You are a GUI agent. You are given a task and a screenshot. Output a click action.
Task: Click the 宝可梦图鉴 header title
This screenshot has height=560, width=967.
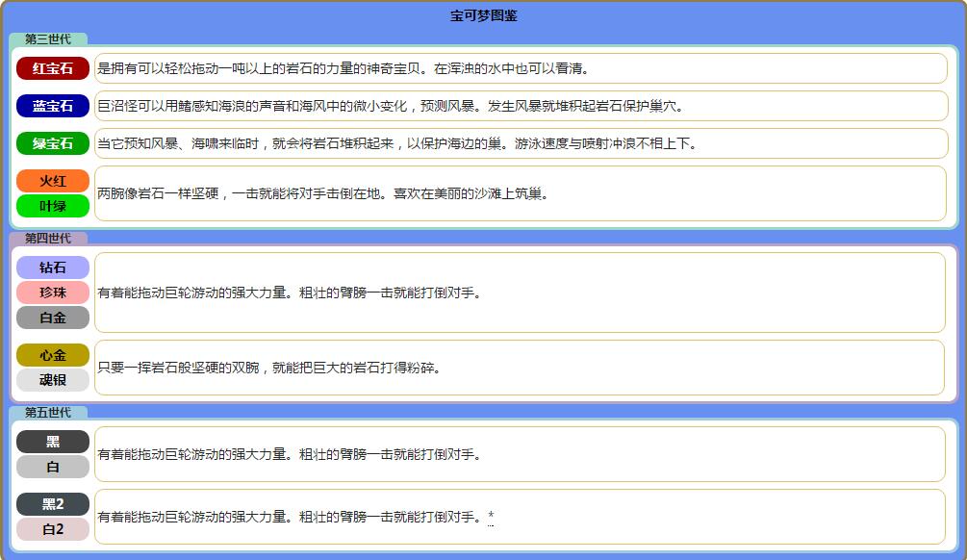tap(483, 16)
